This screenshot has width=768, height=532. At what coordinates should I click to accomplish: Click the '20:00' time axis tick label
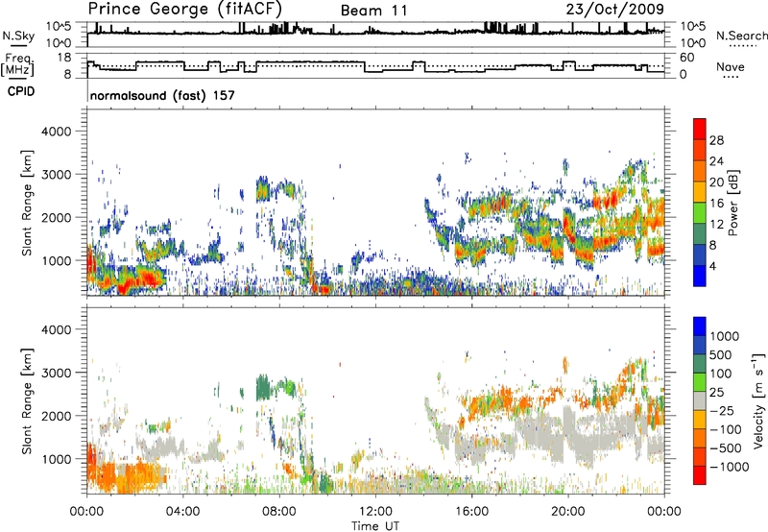568,512
